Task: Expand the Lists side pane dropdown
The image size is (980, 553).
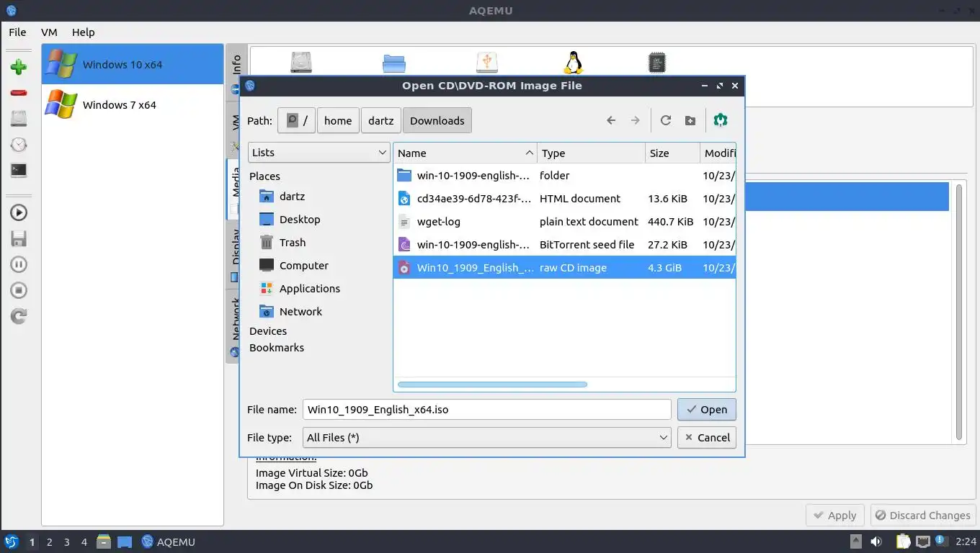Action: [x=319, y=152]
